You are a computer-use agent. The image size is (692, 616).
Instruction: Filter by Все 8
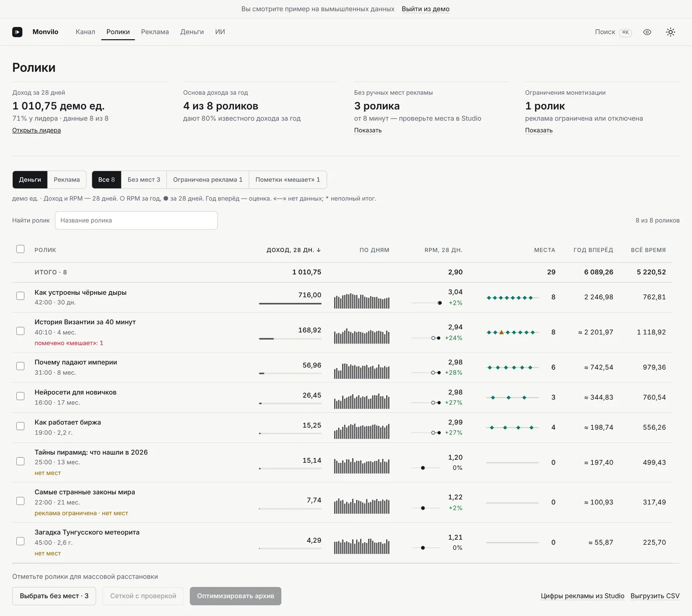[x=106, y=180]
